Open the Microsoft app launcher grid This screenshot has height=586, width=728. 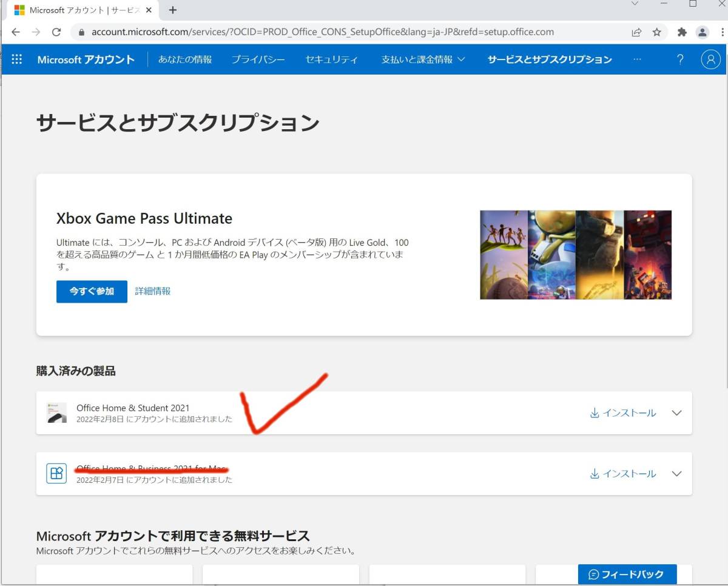coord(17,59)
